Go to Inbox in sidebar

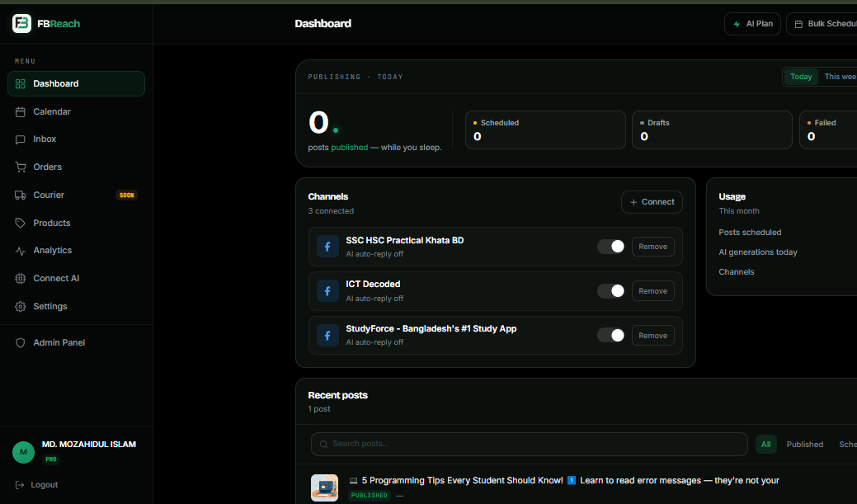tap(77, 139)
